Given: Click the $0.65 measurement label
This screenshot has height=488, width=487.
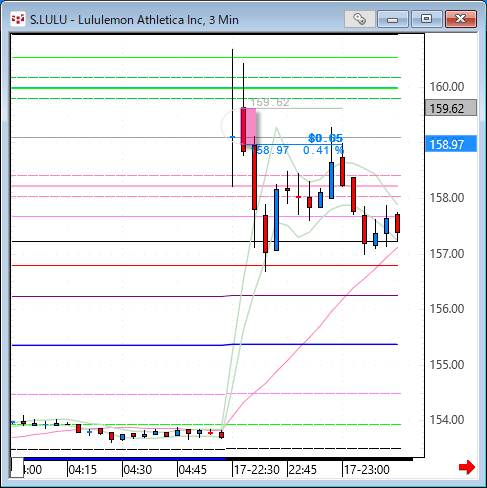Looking at the screenshot, I should (x=325, y=138).
